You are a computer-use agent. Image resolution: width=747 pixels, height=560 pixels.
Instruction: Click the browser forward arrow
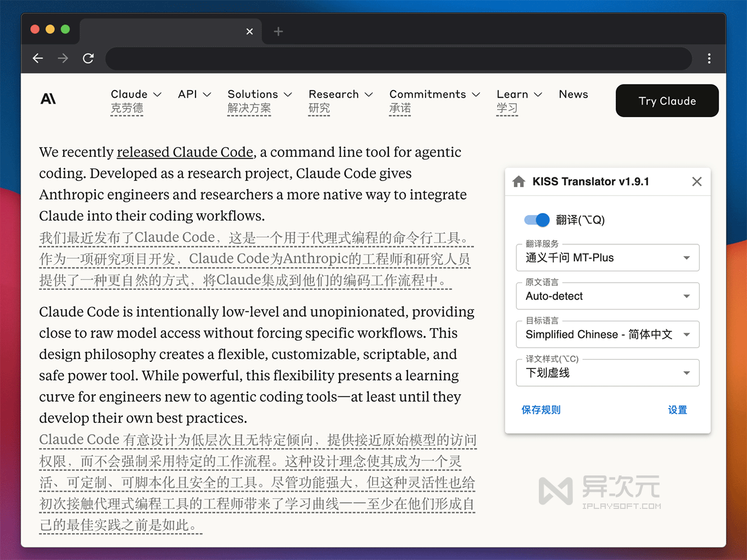(63, 58)
